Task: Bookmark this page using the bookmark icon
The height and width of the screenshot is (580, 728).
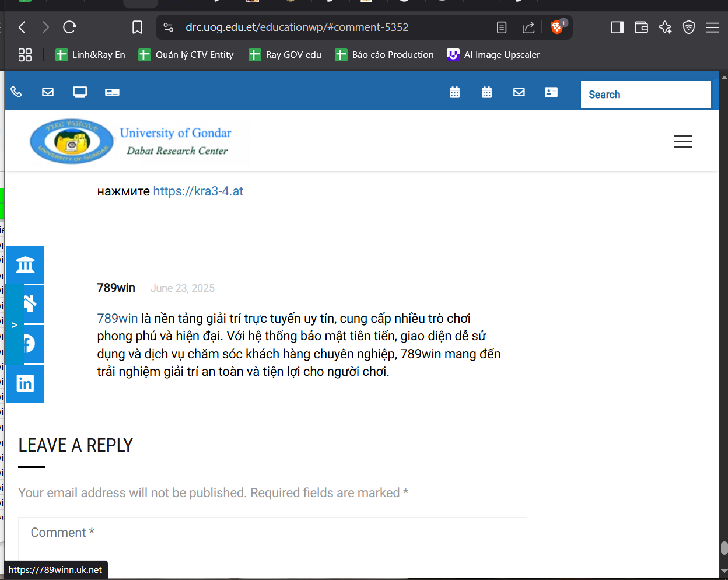Action: tap(137, 27)
